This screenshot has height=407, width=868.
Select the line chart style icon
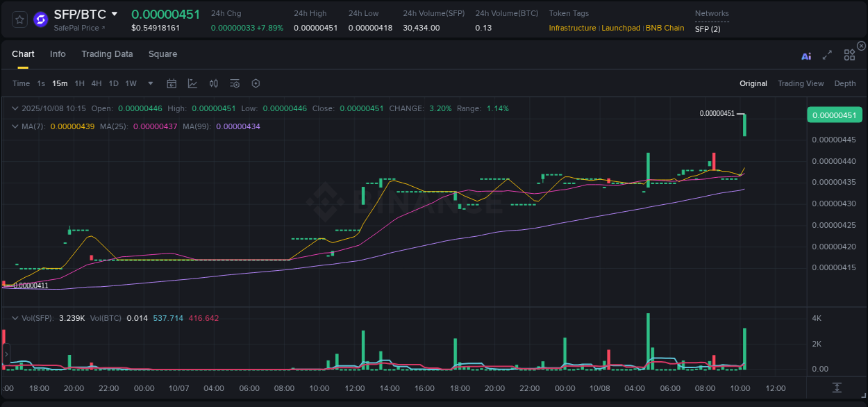192,83
